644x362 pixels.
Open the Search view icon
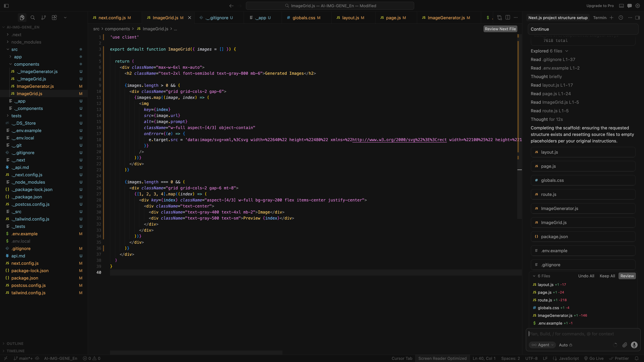33,17
